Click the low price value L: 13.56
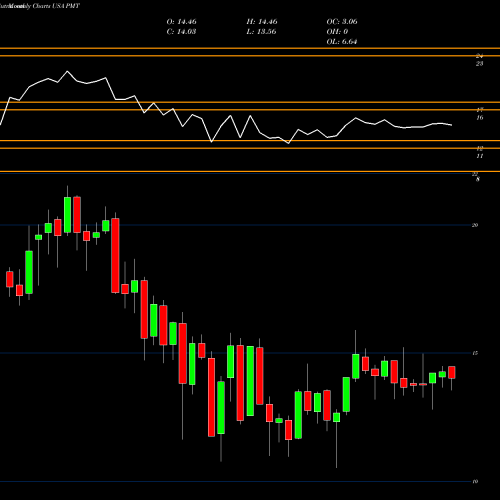 [x=261, y=32]
